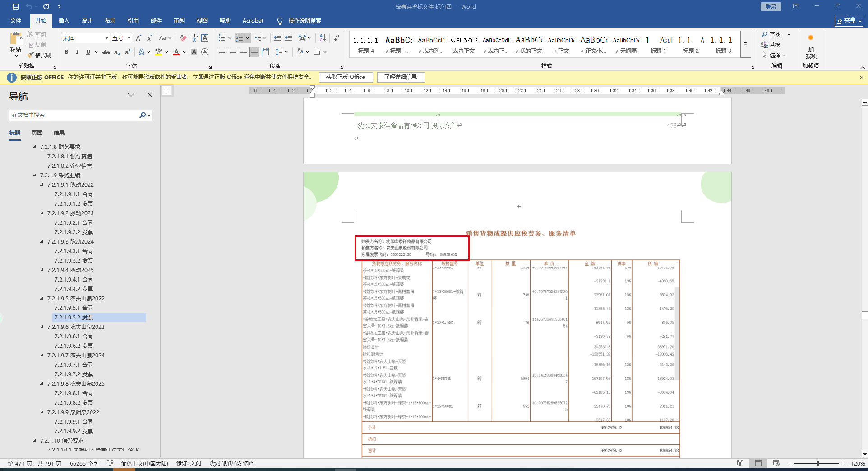Open the font size dropdown (五号)
Screen dimensions: 868x471
pyautogui.click(x=129, y=38)
